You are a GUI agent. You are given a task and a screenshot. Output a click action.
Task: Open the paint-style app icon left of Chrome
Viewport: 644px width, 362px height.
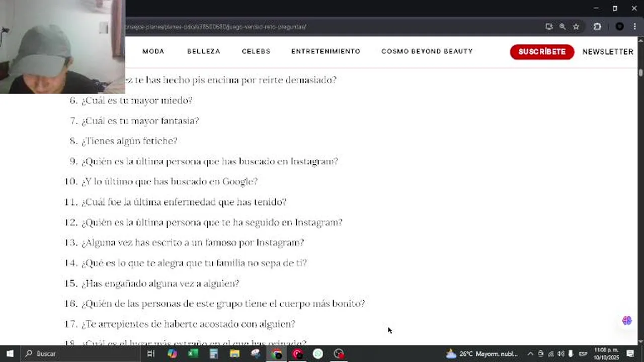(256, 353)
